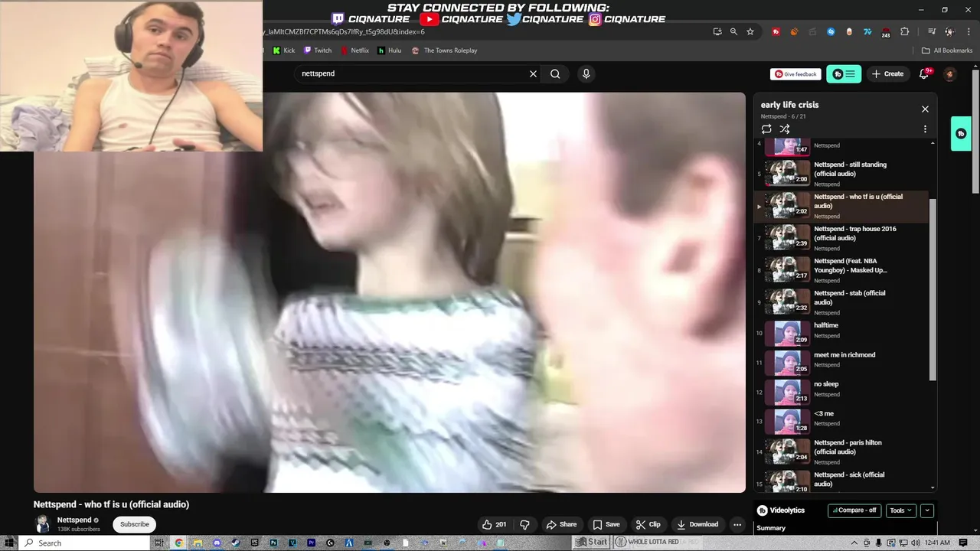This screenshot has width=980, height=551.
Task: Open the Hulu bookmark
Action: pos(390,51)
